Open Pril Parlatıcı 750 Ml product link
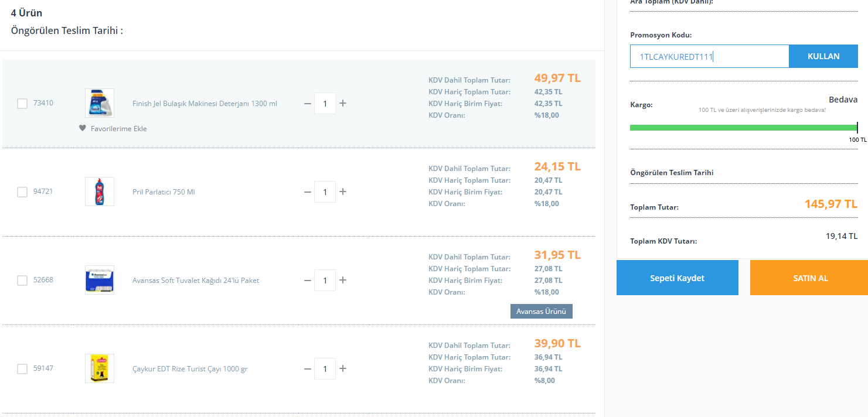Screen dimensions: 868x417 164,192
